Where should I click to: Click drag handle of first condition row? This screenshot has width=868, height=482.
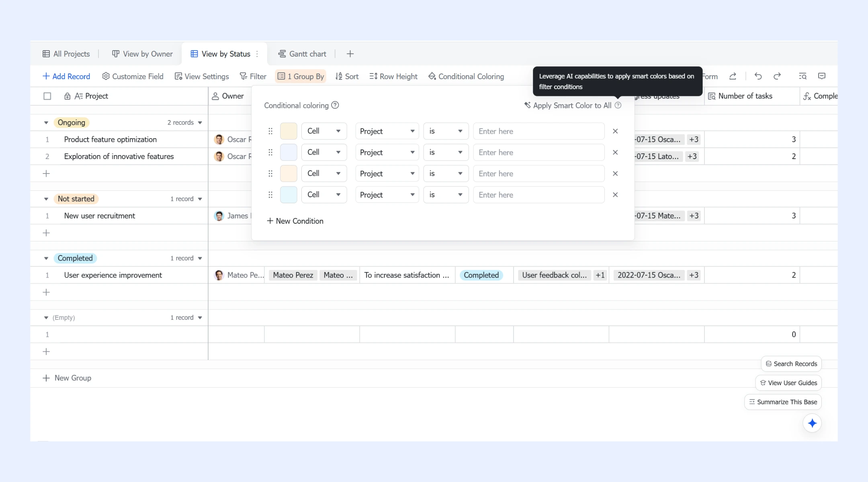coord(270,131)
